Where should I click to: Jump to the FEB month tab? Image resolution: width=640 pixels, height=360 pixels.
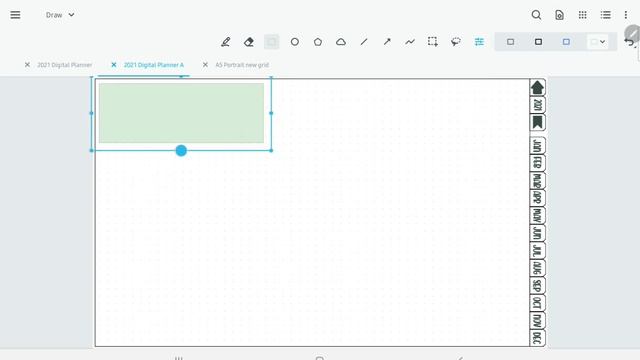click(x=537, y=163)
